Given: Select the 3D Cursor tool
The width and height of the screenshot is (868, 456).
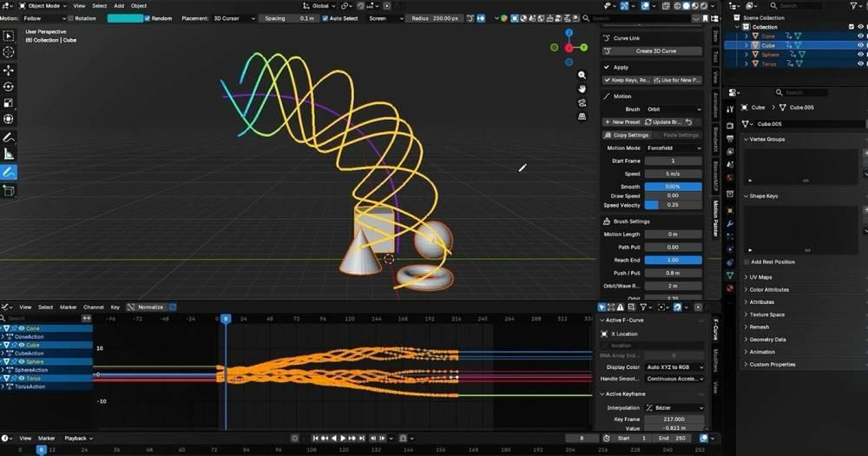Looking at the screenshot, I should (9, 52).
